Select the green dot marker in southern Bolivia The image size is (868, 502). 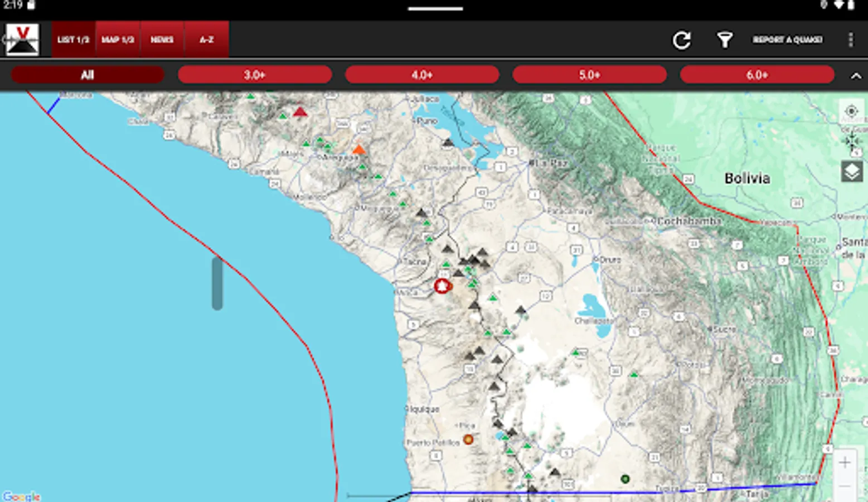[x=625, y=478]
